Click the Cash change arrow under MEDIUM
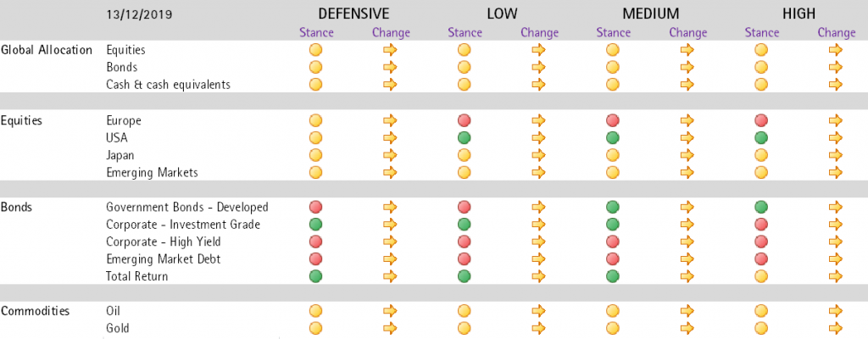Screen dimensions: 868x339 point(687,86)
